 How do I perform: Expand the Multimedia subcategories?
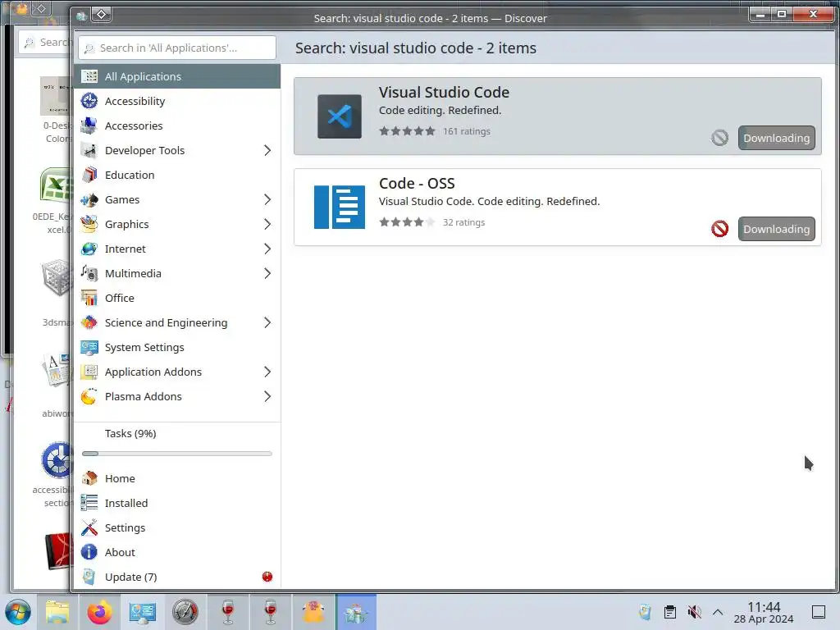[267, 274]
